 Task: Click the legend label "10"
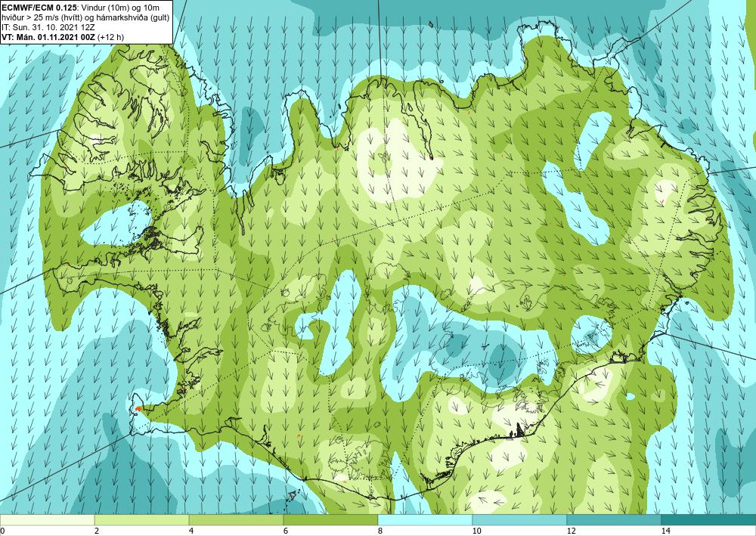click(x=476, y=531)
